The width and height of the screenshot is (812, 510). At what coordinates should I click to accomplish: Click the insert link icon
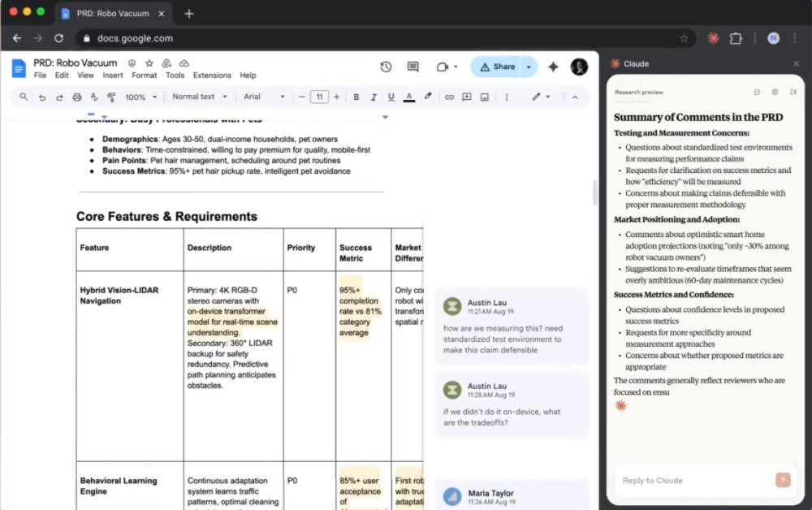449,97
